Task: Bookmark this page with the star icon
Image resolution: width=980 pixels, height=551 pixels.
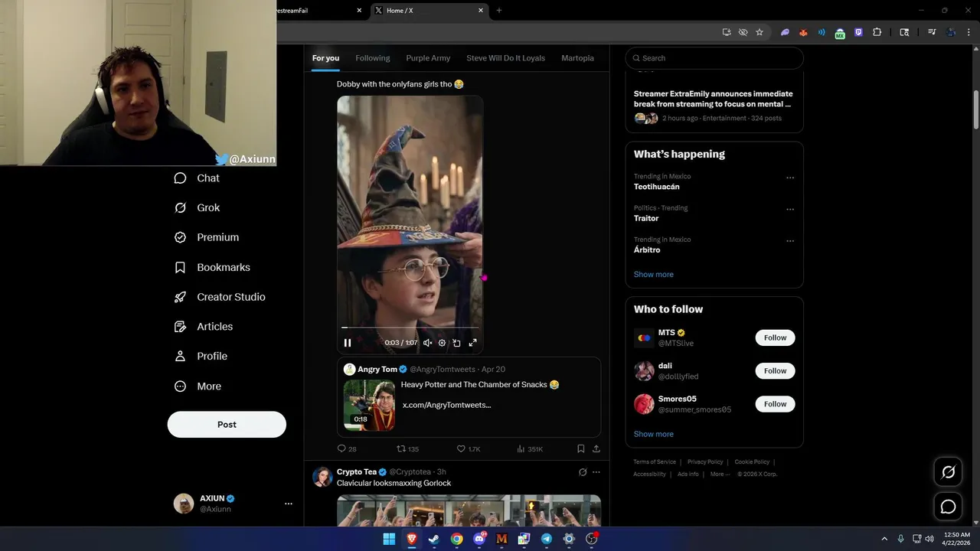Action: click(759, 32)
